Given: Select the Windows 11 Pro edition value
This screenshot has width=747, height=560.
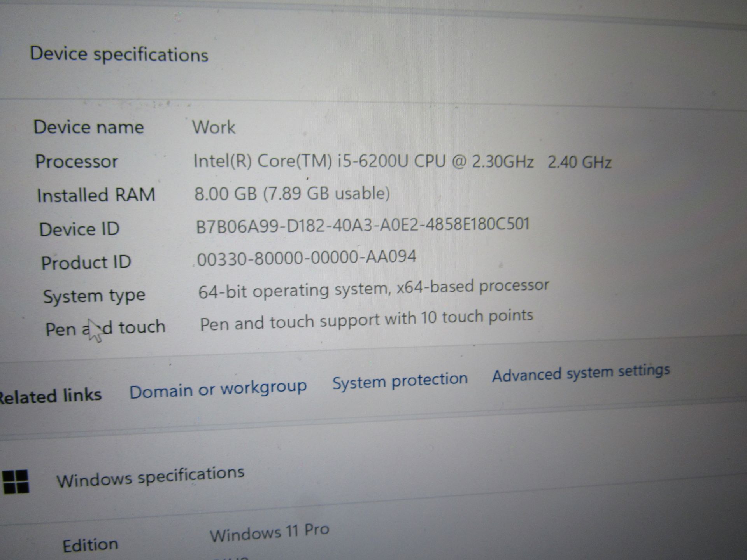Looking at the screenshot, I should (270, 533).
